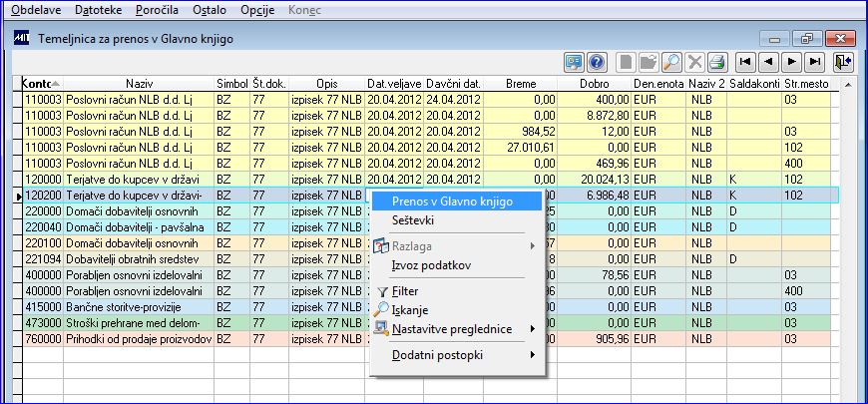Select the Dobro value 905,96
The height and width of the screenshot is (404, 868).
coord(595,339)
